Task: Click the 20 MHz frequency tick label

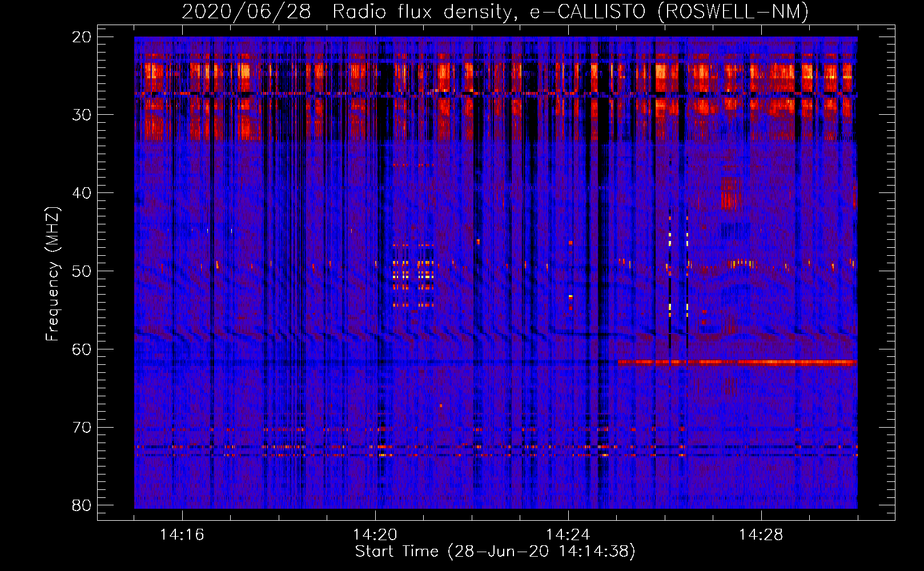Action: 82,37
